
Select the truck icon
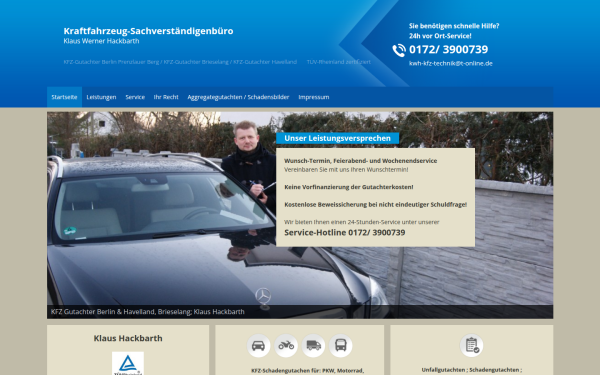(x=313, y=346)
